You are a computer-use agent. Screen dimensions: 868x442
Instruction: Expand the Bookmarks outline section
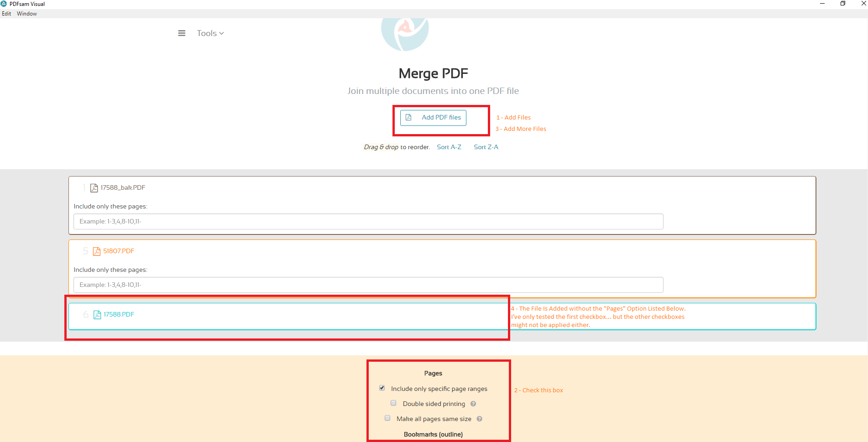pos(433,434)
